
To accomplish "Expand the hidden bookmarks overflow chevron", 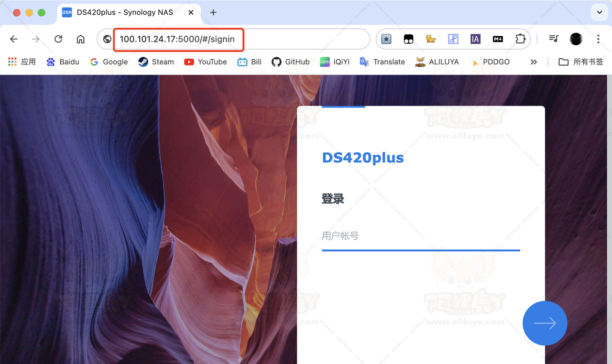I will point(534,62).
